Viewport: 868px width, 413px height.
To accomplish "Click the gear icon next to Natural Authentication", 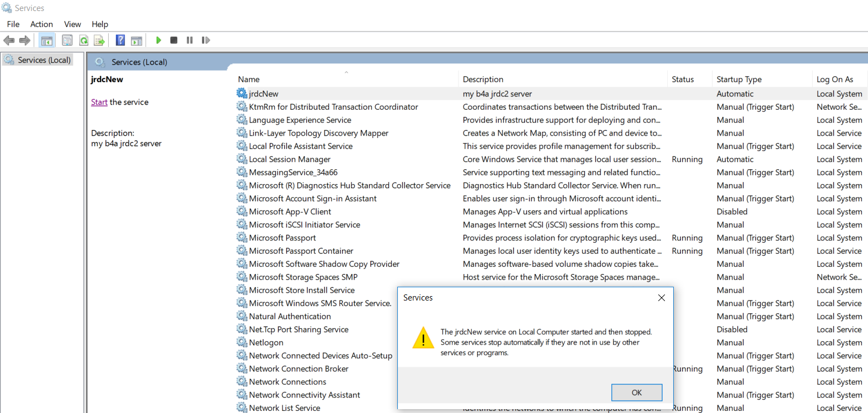I will click(x=242, y=316).
